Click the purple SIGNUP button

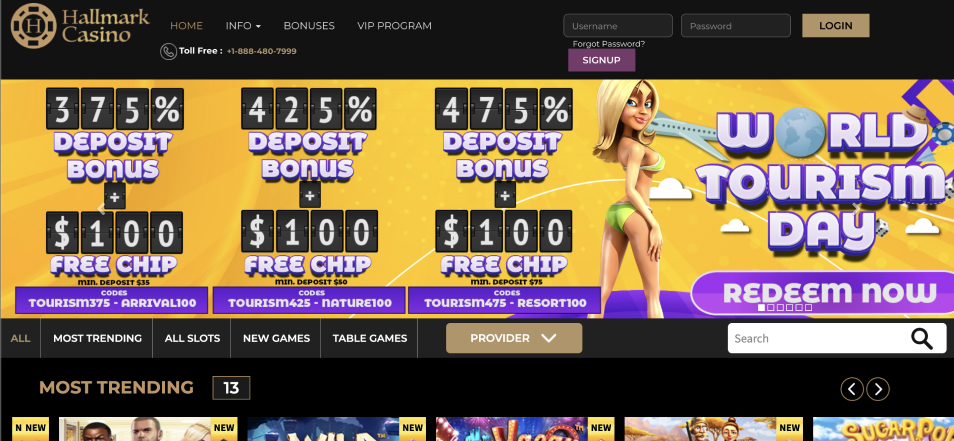coord(601,60)
